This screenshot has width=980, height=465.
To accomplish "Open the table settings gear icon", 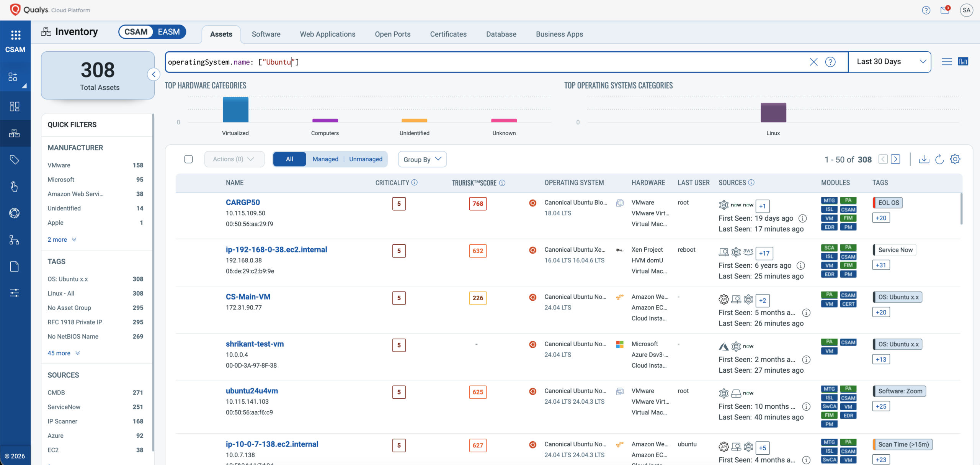I will (x=955, y=159).
